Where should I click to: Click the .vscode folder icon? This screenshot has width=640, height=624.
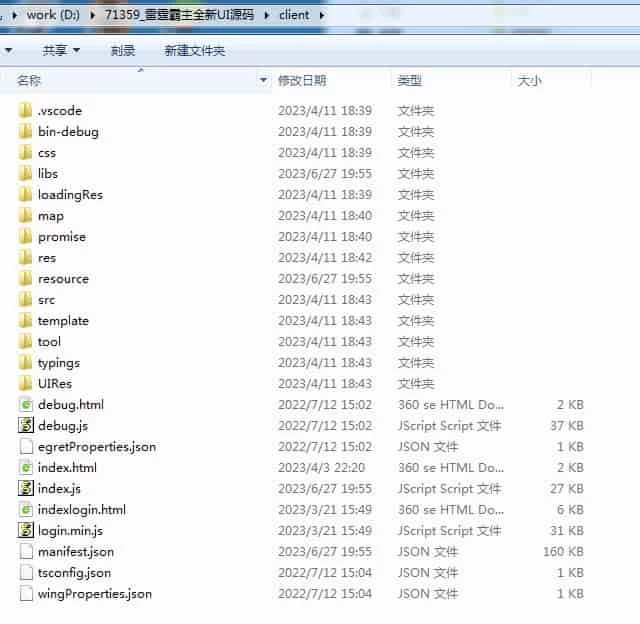pyautogui.click(x=26, y=111)
